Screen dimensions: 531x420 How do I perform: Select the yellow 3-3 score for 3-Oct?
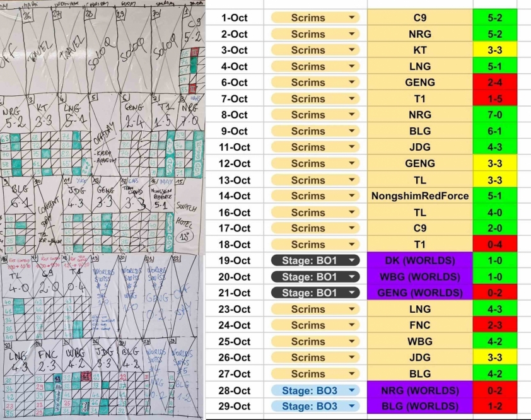pos(495,50)
